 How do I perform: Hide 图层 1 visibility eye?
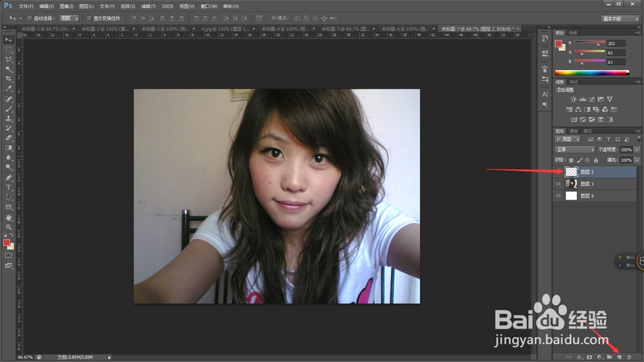coord(558,184)
